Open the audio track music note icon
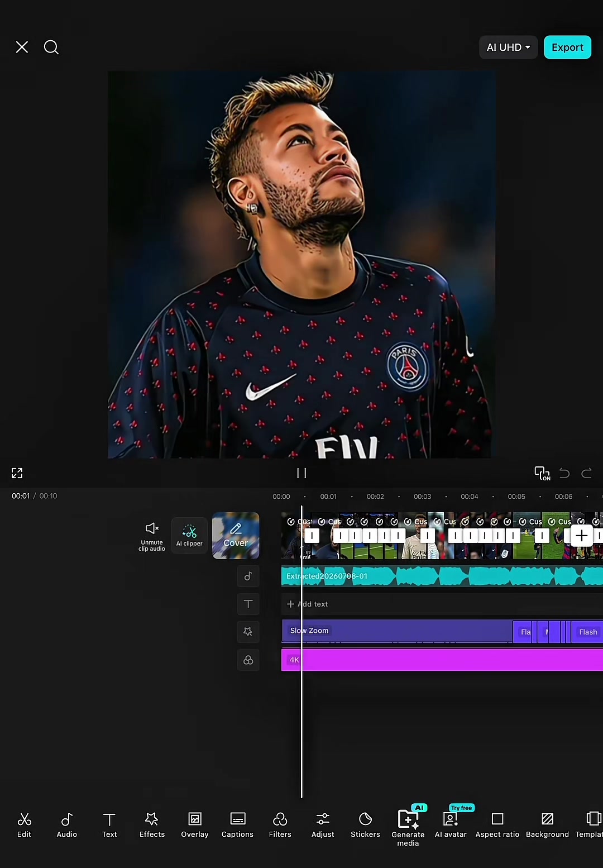 [248, 576]
